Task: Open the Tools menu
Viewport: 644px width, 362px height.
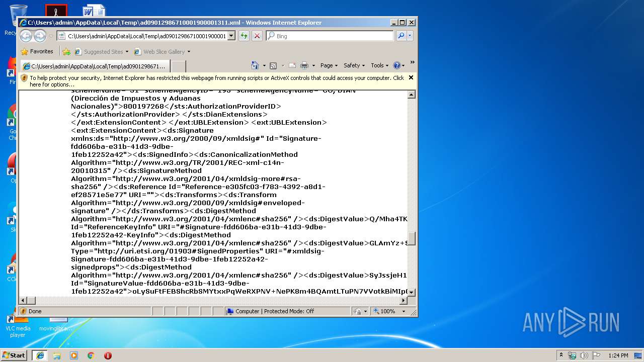Action: tap(379, 65)
